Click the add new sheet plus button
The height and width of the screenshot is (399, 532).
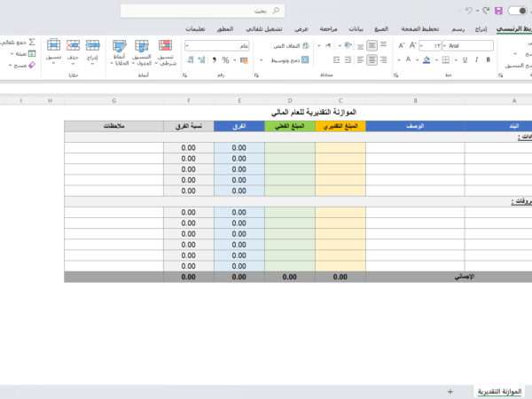point(450,390)
